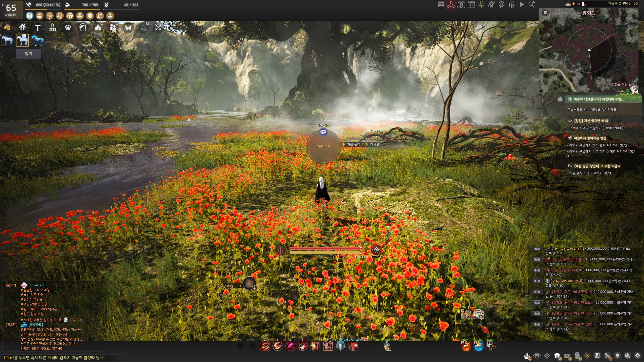Click the pouch timer icon with plus
Screen dimensions: 644x362
(250, 283)
